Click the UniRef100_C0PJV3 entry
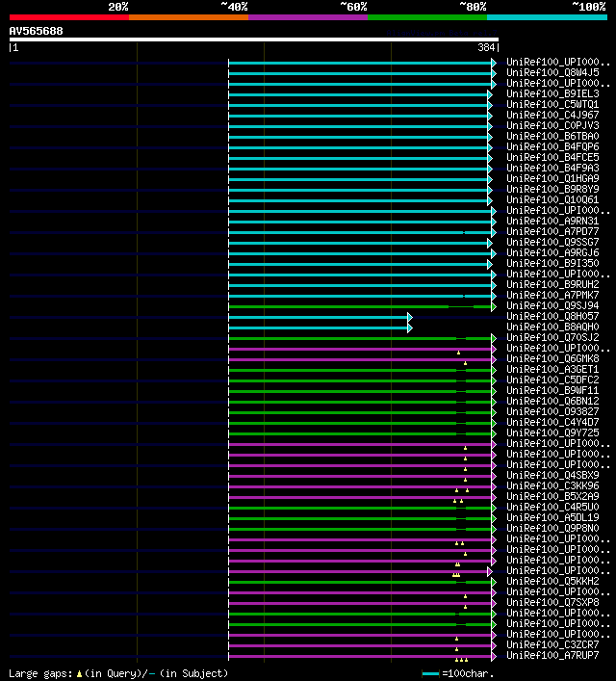The height and width of the screenshot is (681, 616). (552, 125)
